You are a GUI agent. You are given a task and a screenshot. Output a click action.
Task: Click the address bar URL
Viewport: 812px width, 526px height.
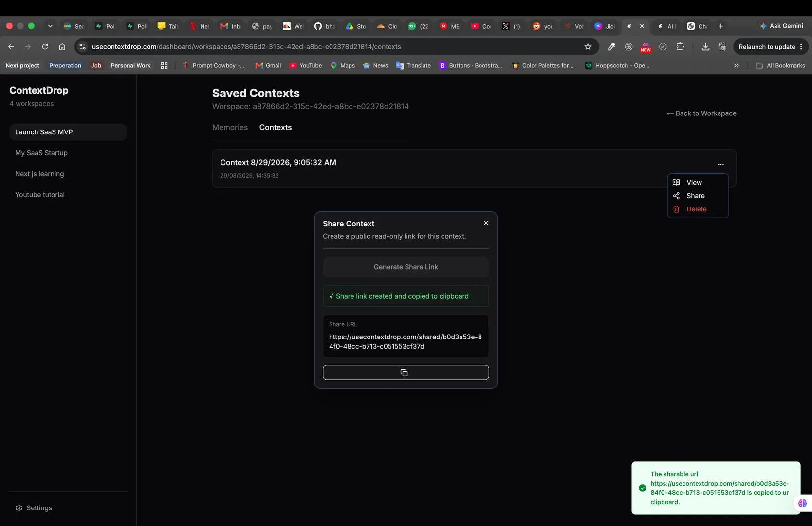(x=246, y=47)
